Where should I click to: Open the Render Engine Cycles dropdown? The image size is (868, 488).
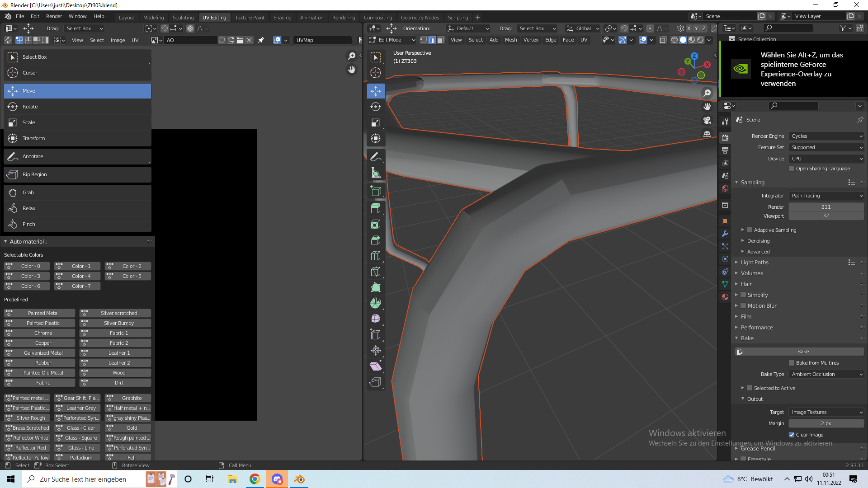(x=826, y=136)
